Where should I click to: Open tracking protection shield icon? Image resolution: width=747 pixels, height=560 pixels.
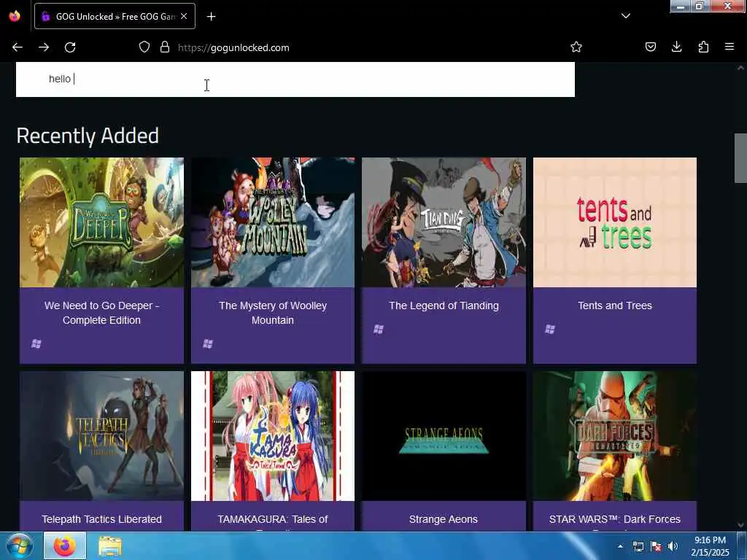(144, 47)
